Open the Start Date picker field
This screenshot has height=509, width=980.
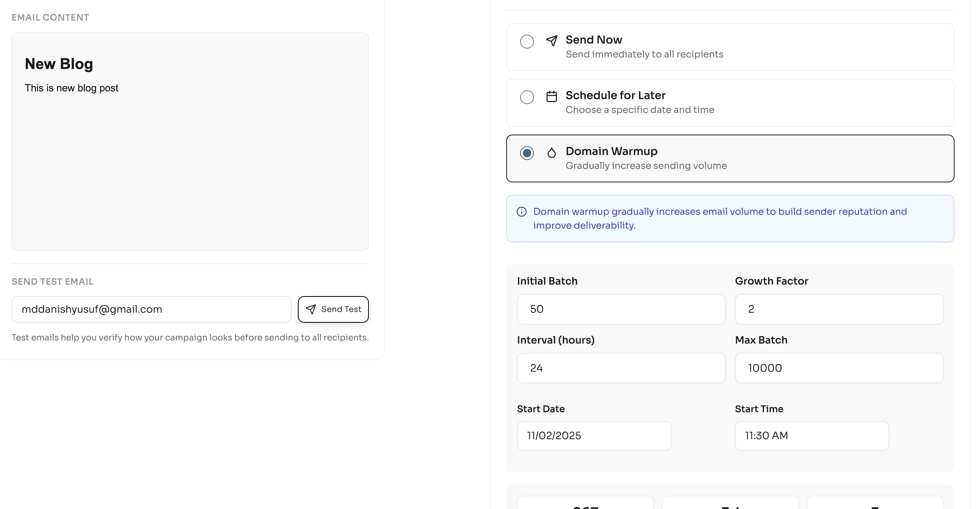[594, 436]
